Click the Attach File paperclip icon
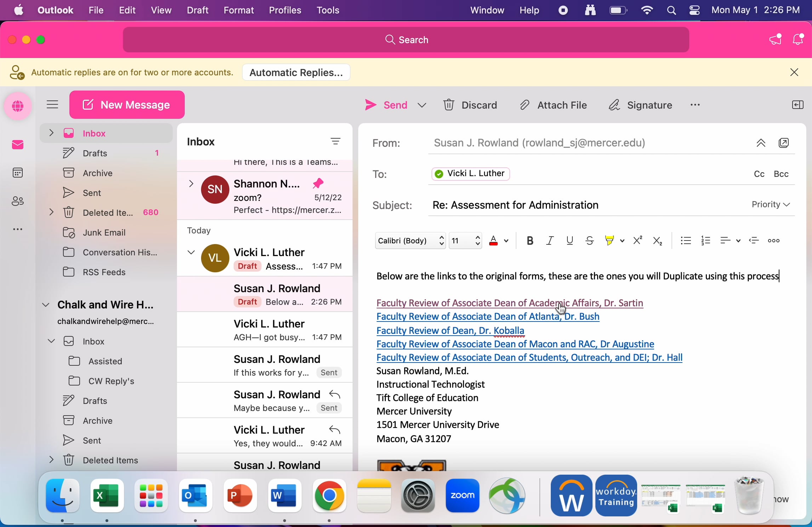This screenshot has width=812, height=527. coord(525,105)
